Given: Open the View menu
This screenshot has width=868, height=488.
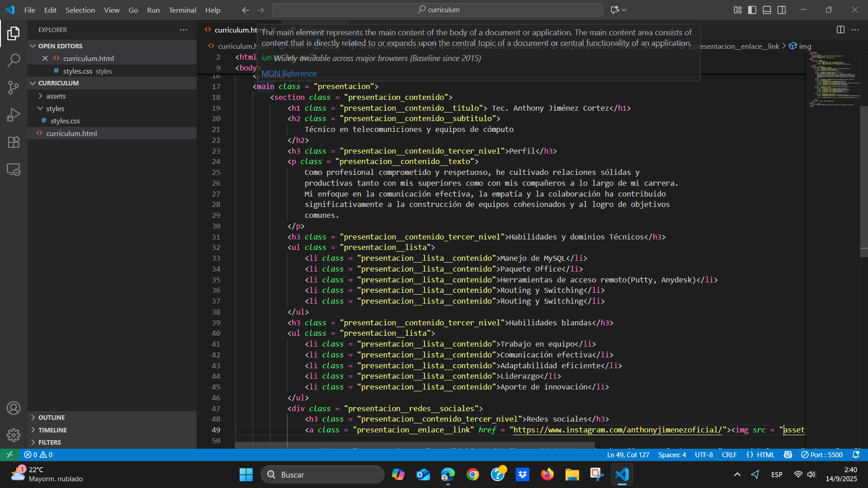Looking at the screenshot, I should tap(112, 10).
